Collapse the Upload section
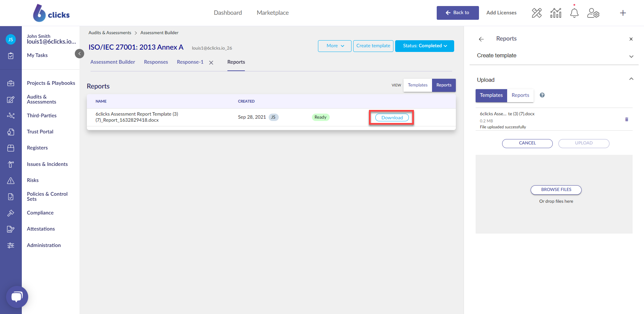Image resolution: width=644 pixels, height=314 pixels. 631,79
